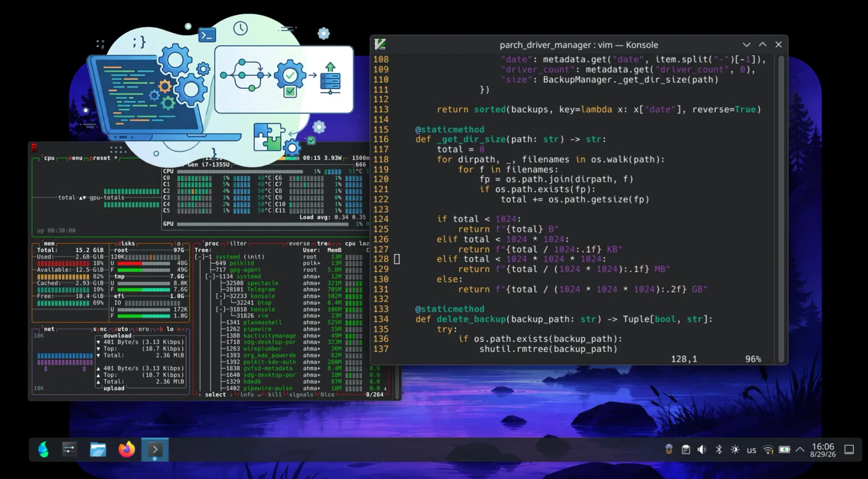The height and width of the screenshot is (479, 868).
Task: Open the System Settings taskbar icon
Action: [69, 450]
